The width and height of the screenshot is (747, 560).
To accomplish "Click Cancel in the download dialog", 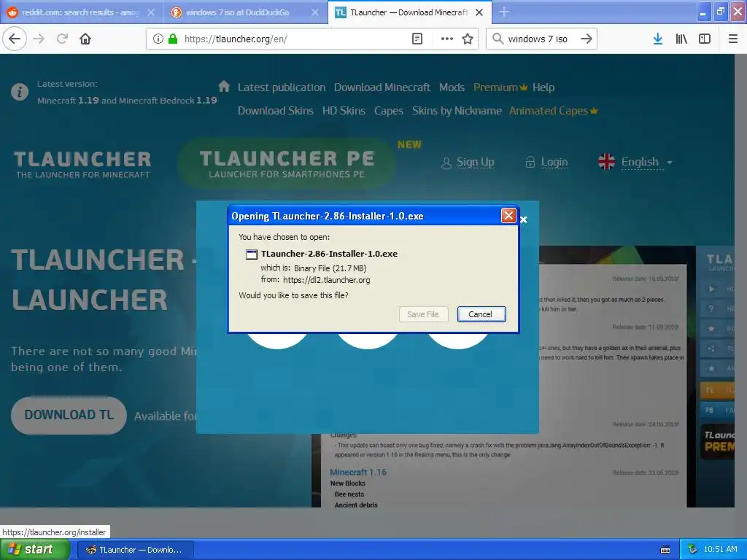I will tap(481, 314).
